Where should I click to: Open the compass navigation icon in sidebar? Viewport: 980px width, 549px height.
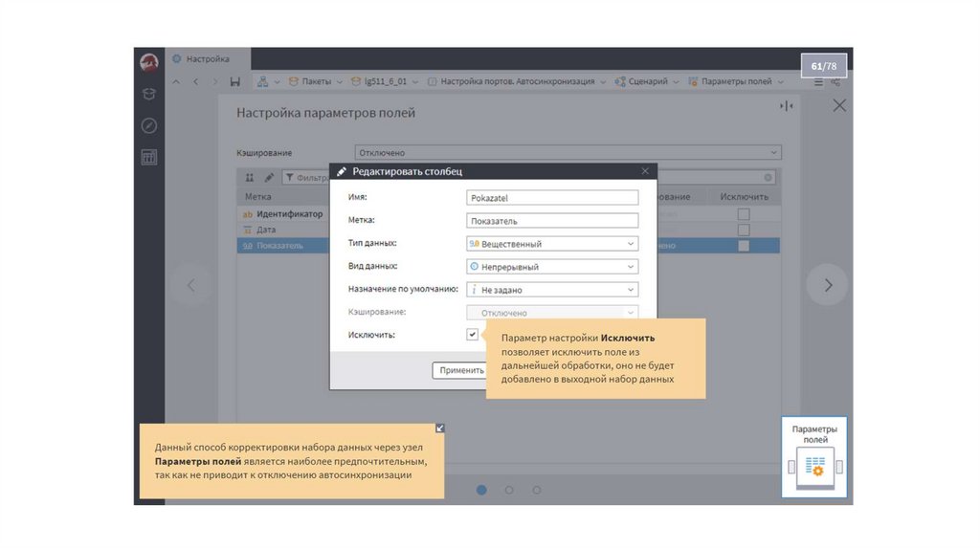(149, 125)
